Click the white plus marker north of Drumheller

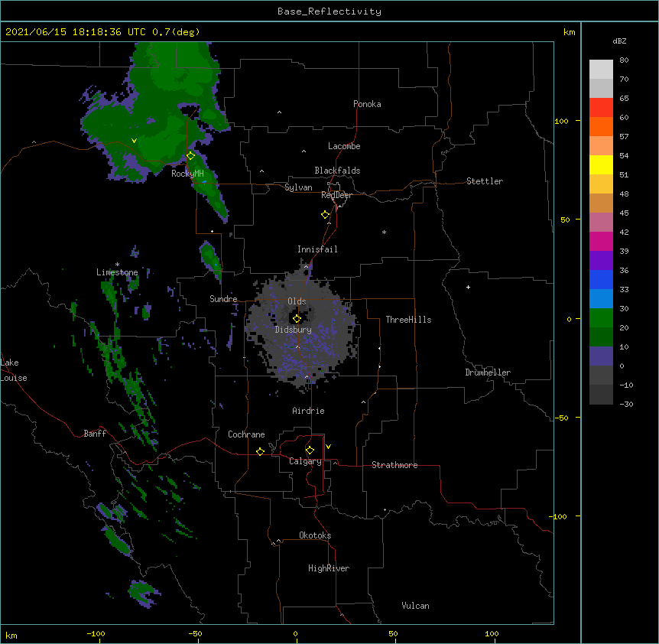(468, 287)
